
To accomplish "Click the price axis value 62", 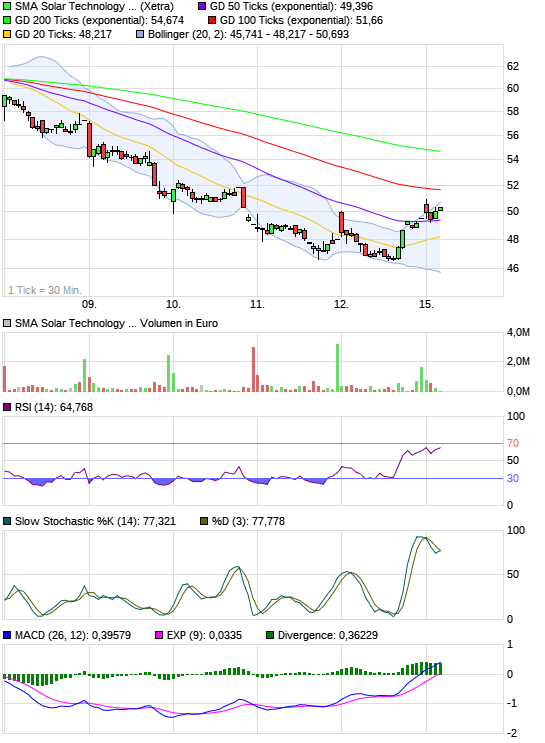I will [513, 66].
